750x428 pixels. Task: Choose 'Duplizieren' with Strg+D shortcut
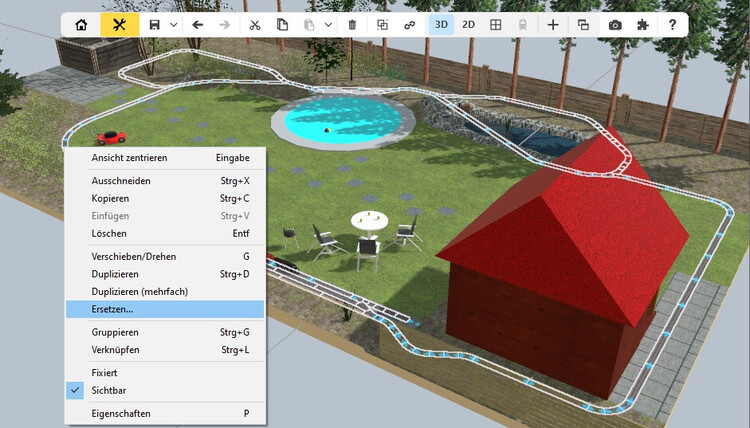tap(165, 274)
